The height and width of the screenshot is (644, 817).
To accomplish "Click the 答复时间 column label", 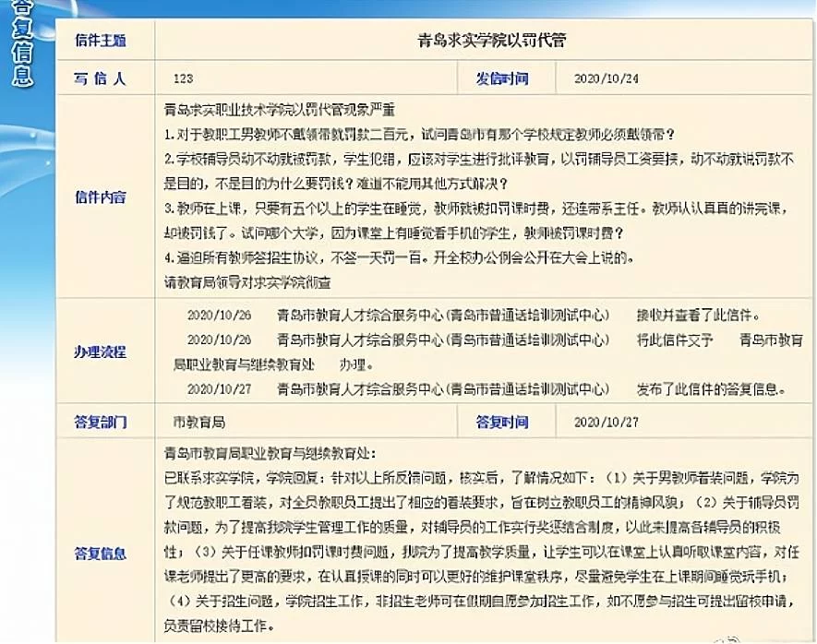I will coord(502,423).
